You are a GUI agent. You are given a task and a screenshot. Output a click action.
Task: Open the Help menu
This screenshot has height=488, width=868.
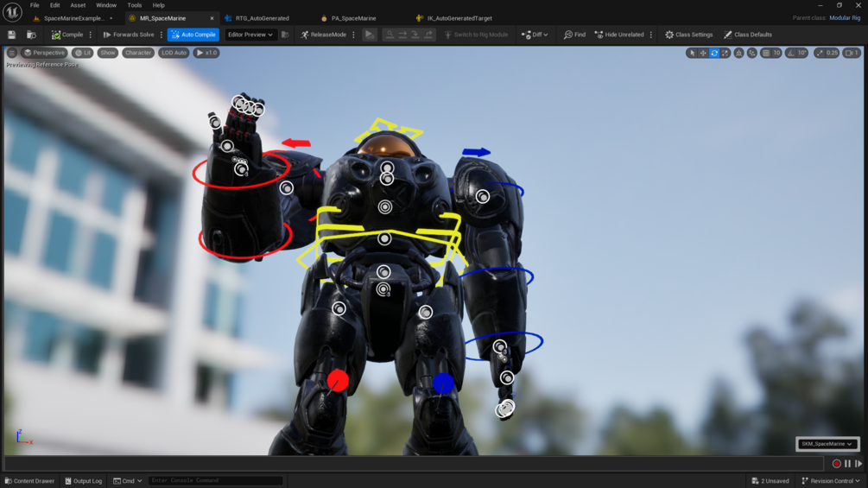[158, 5]
